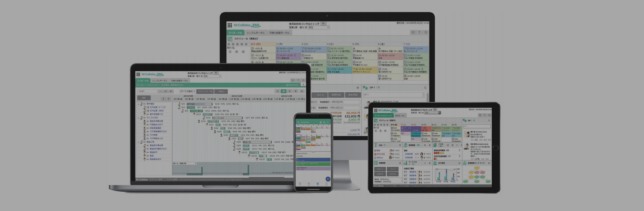
Task: Select the 可視化経営ポータル tab on the monitor
Action: click(x=279, y=33)
